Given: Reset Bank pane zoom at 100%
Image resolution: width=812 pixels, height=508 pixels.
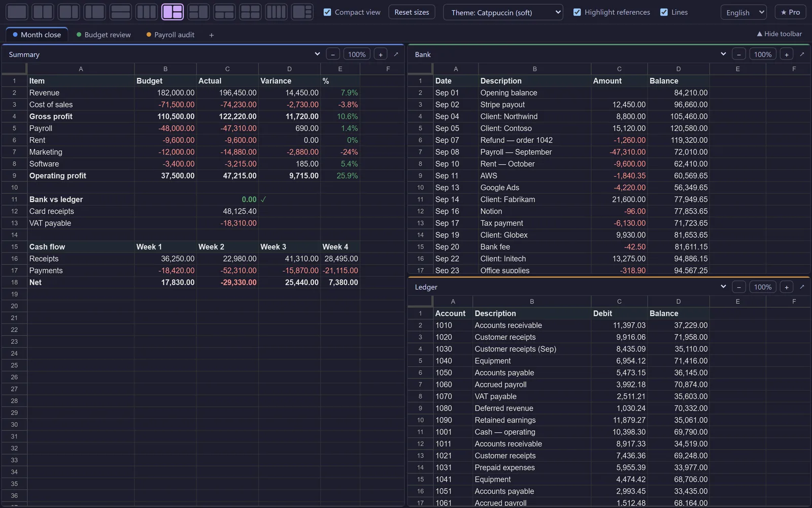Looking at the screenshot, I should point(763,54).
